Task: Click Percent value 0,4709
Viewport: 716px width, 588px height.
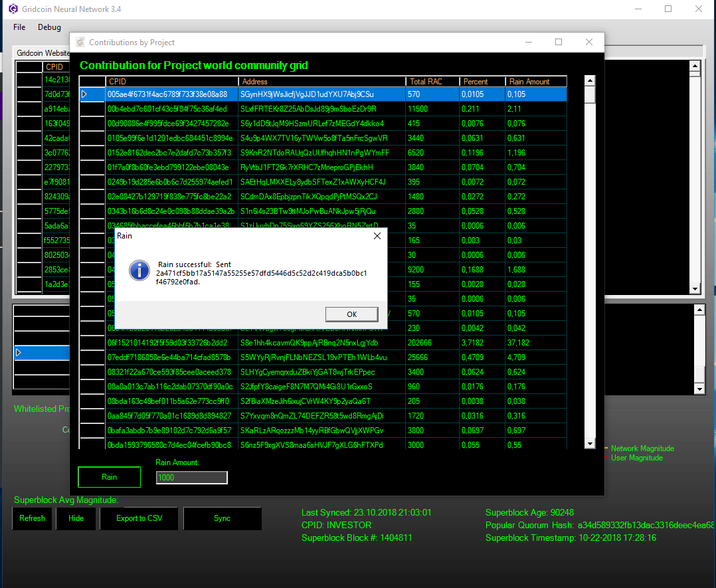Action: [x=482, y=357]
